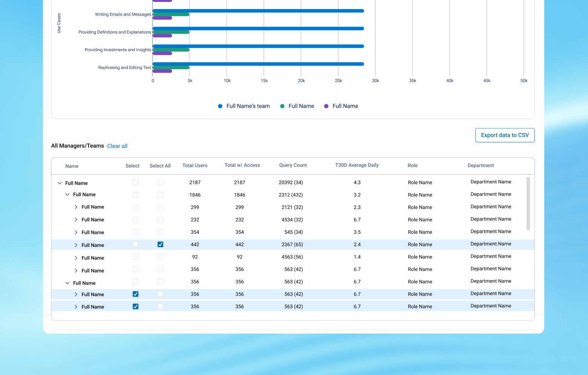Click the table's vertical scrollbar
This screenshot has height=375, width=588.
tap(528, 204)
